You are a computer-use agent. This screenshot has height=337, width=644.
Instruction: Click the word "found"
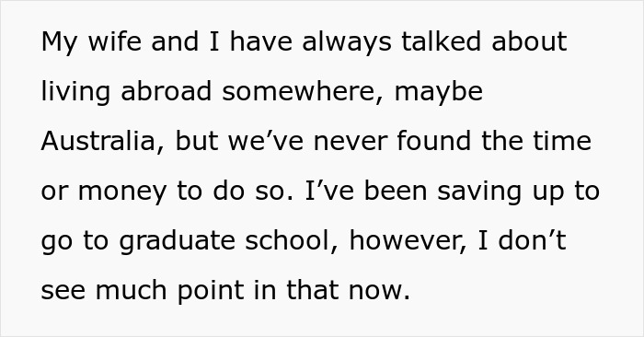(433, 141)
